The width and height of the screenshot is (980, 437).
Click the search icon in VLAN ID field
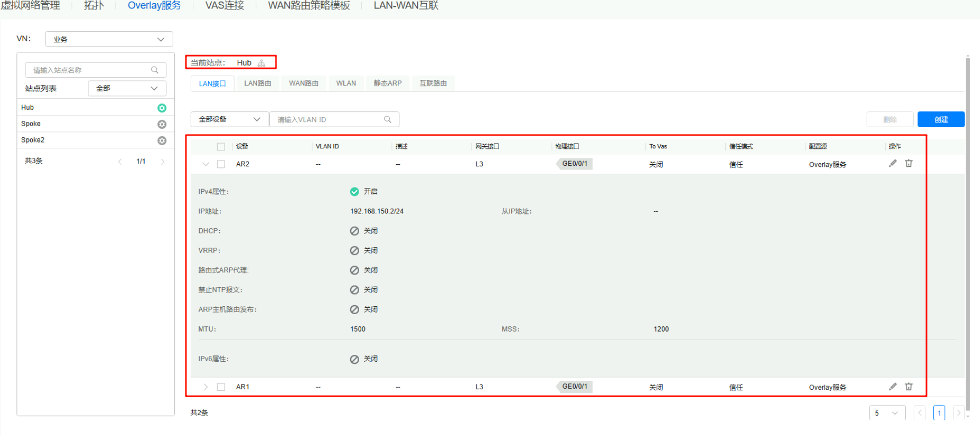click(x=388, y=120)
